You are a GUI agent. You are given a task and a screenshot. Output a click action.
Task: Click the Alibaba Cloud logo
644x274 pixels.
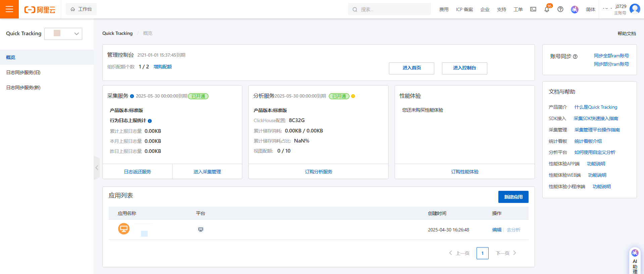40,10
